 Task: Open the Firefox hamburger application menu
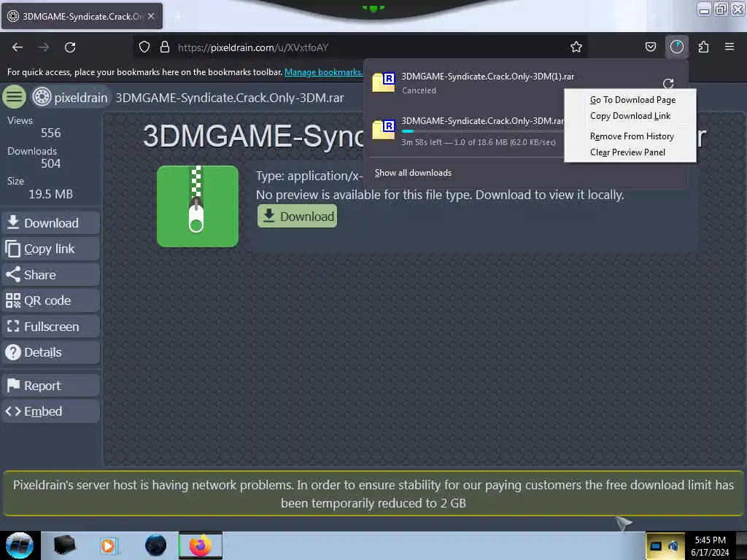pyautogui.click(x=729, y=47)
